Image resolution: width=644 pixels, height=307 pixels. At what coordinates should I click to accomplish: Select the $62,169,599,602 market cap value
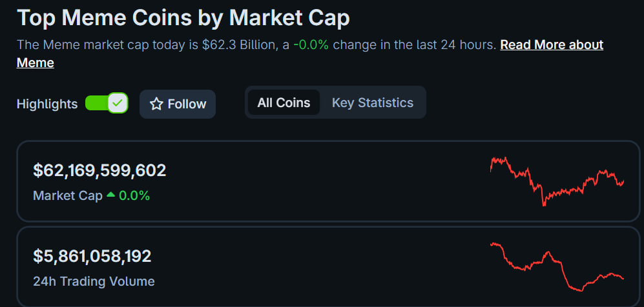click(x=99, y=171)
